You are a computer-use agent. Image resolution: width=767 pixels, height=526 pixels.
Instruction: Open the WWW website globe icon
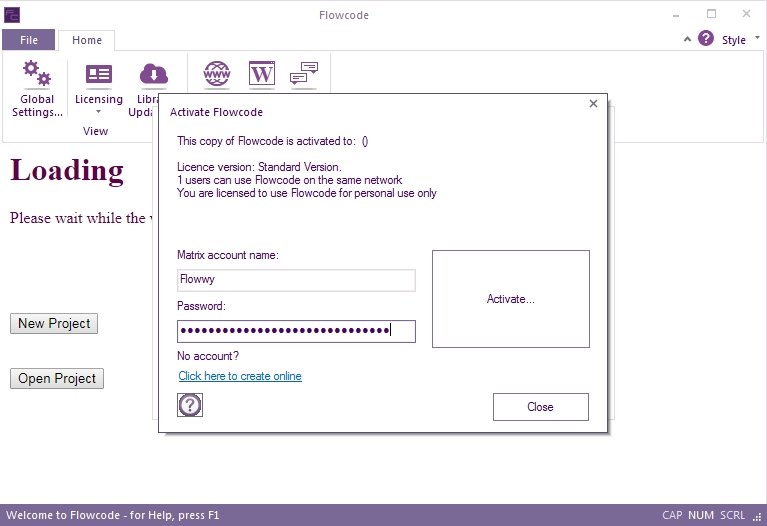coord(217,74)
